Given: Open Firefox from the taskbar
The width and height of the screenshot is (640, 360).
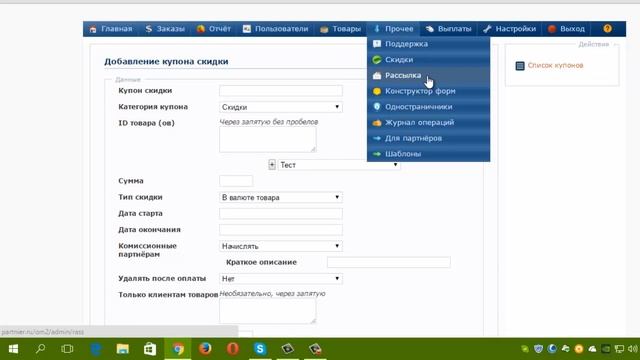Looking at the screenshot, I should point(205,349).
